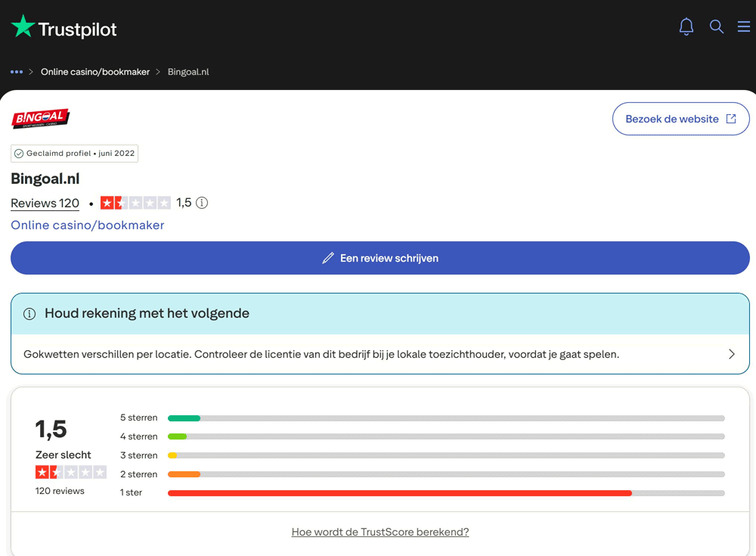Expand the Gokwetten notice chevron arrow

(732, 354)
